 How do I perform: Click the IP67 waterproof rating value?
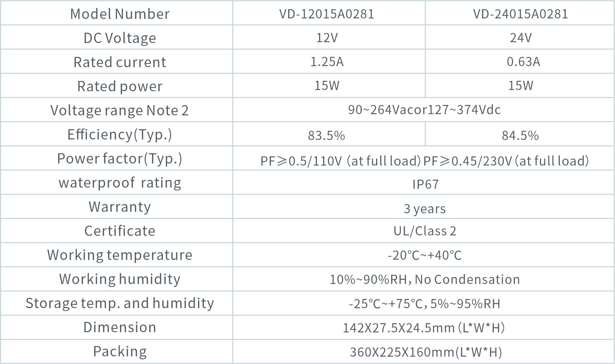pos(425,184)
